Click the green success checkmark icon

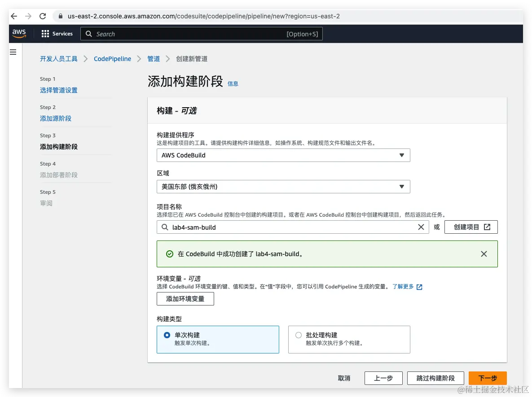[x=170, y=254]
